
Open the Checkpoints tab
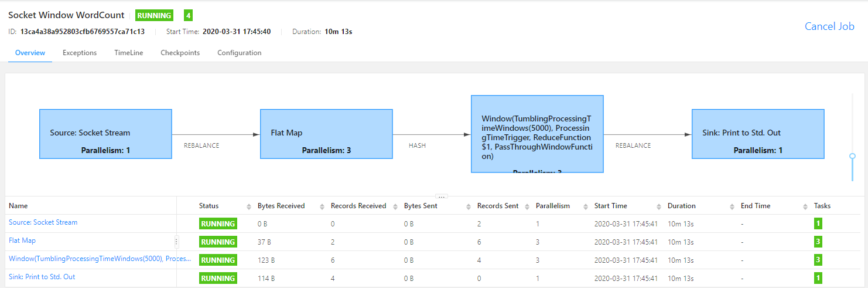[x=180, y=53]
